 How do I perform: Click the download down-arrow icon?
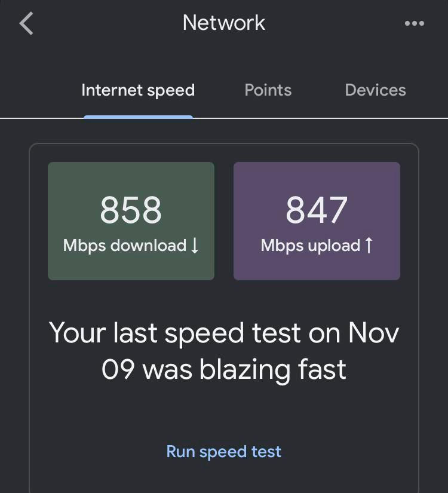195,246
